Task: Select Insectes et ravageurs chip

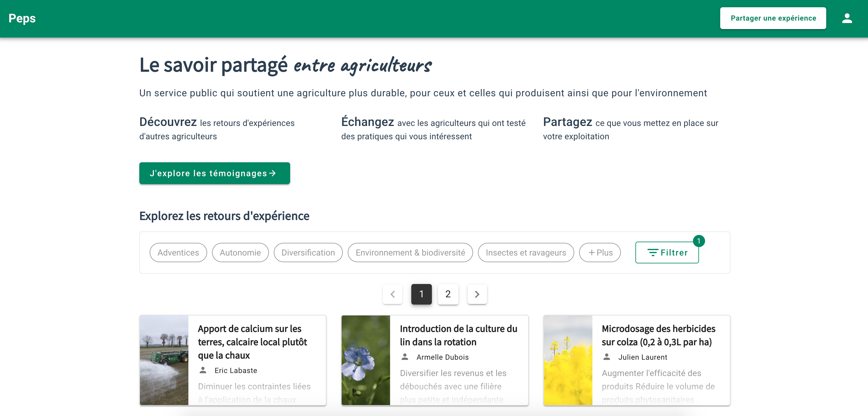Action: 526,253
